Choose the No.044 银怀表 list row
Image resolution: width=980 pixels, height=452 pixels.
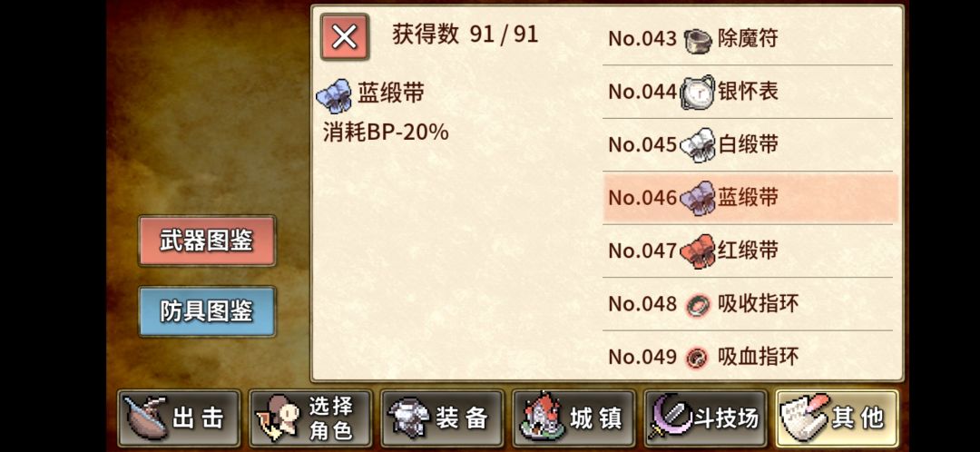[x=748, y=92]
